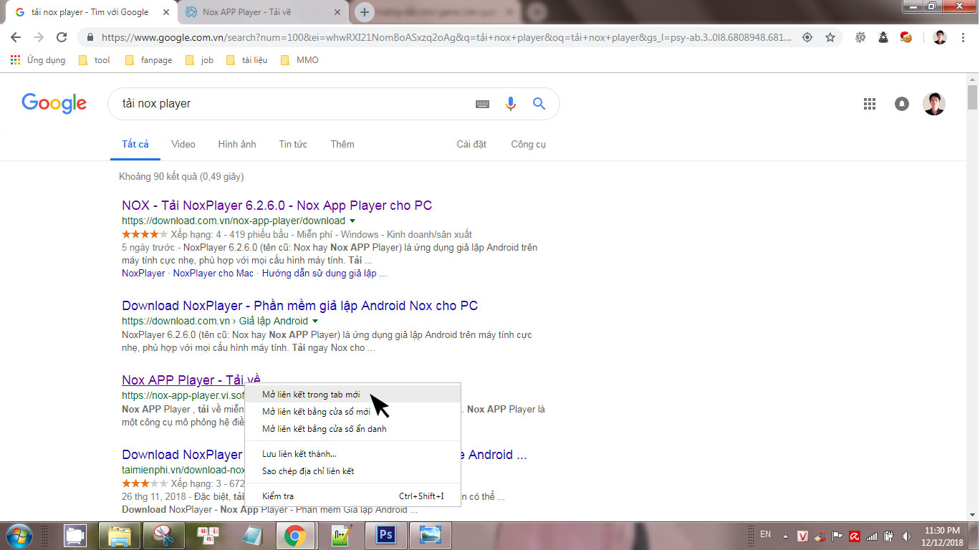Switch to the Video results tab
Viewport: 980px width, 550px height.
[x=183, y=144]
